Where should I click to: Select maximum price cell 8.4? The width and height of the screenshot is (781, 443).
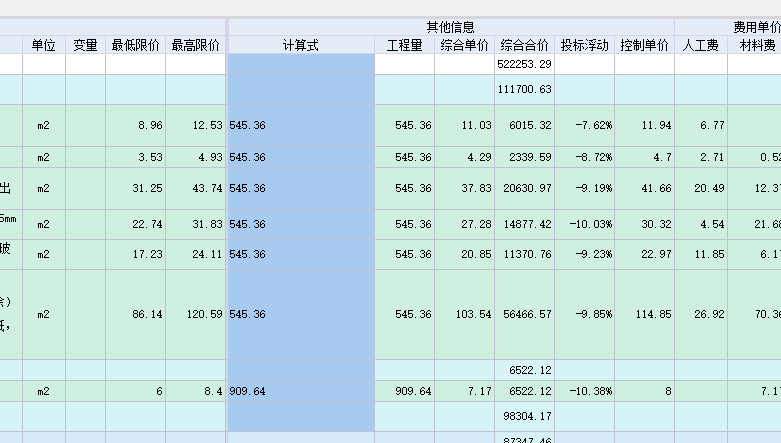coord(196,391)
